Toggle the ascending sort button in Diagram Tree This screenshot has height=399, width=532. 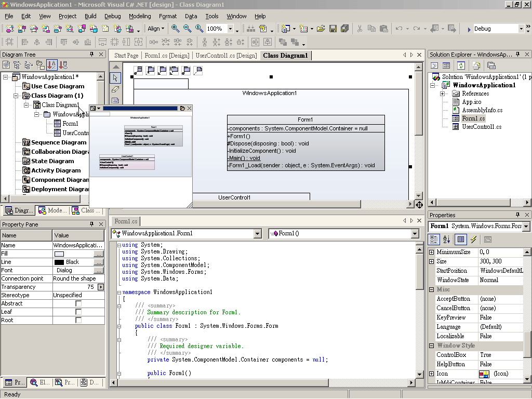point(51,65)
